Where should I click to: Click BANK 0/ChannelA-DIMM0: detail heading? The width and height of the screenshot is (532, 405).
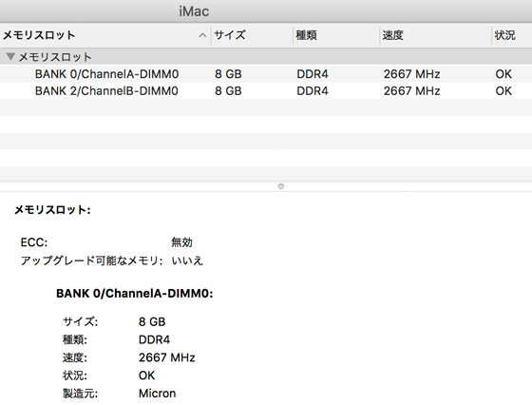click(x=134, y=294)
